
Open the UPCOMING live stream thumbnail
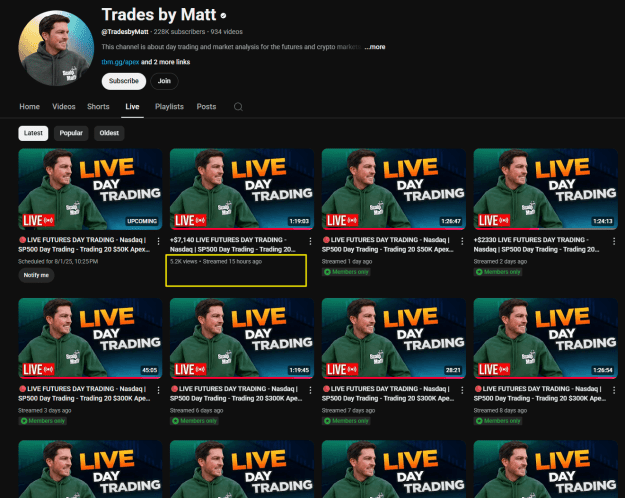click(x=90, y=189)
